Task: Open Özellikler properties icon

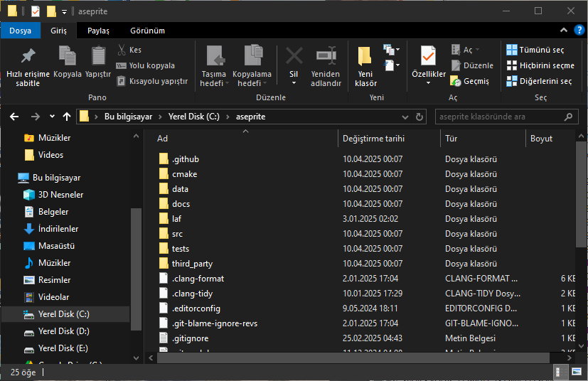Action: tap(428, 56)
